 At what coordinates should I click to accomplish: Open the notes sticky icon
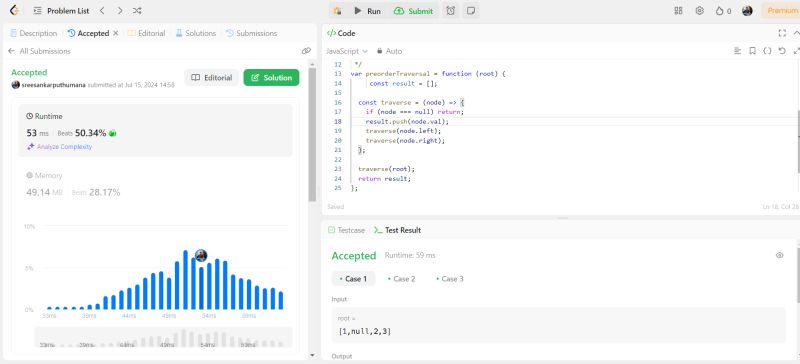tap(470, 11)
